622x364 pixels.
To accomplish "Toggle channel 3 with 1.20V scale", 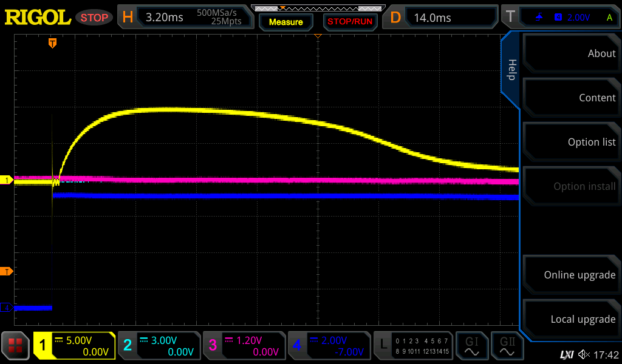I will pyautogui.click(x=244, y=346).
